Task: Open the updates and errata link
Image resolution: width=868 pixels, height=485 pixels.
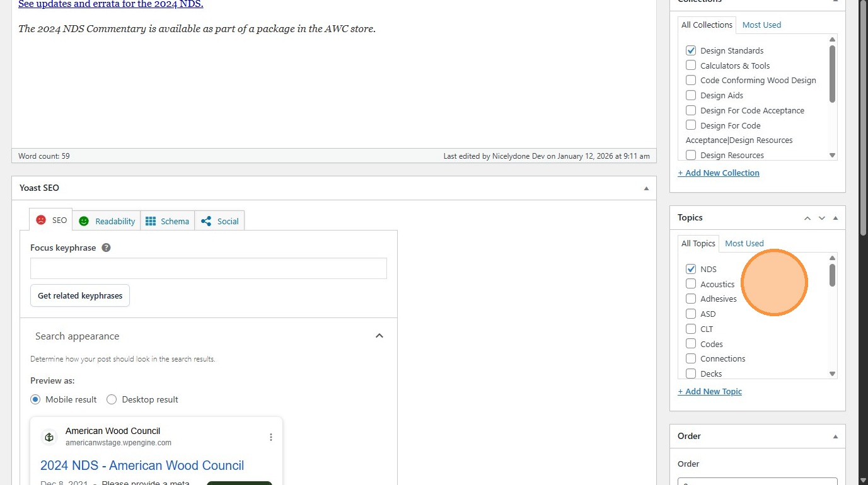Action: (x=111, y=4)
